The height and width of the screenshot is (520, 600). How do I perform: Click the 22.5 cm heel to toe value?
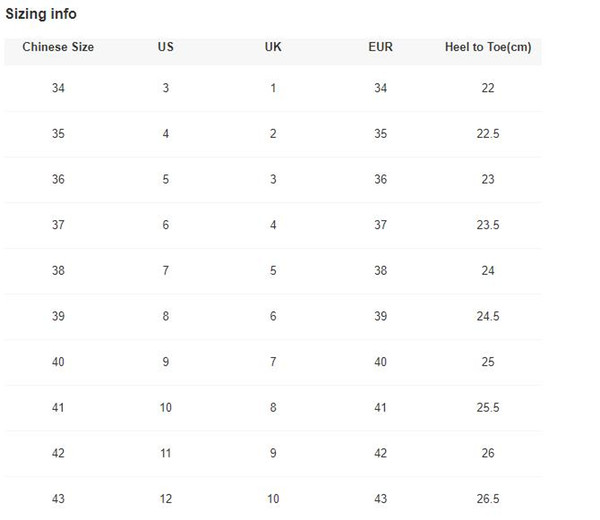tap(488, 134)
